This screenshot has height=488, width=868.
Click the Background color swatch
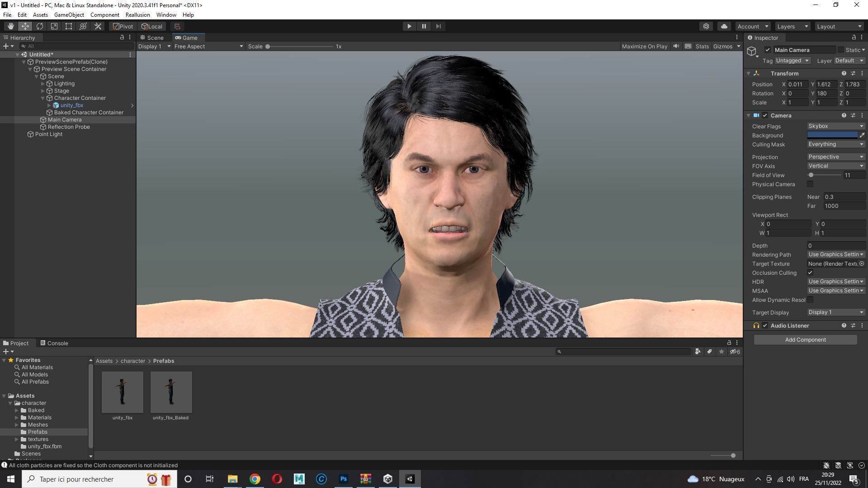(832, 135)
